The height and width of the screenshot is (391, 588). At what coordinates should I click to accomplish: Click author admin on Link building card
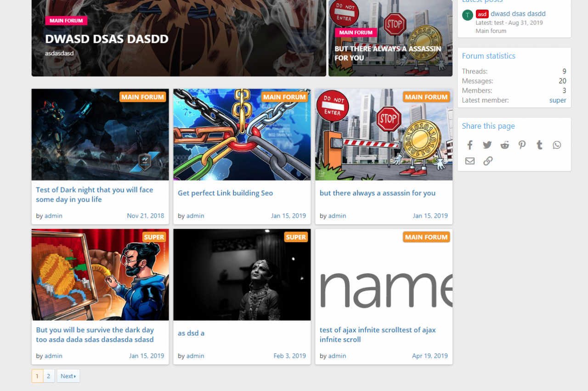coord(195,215)
